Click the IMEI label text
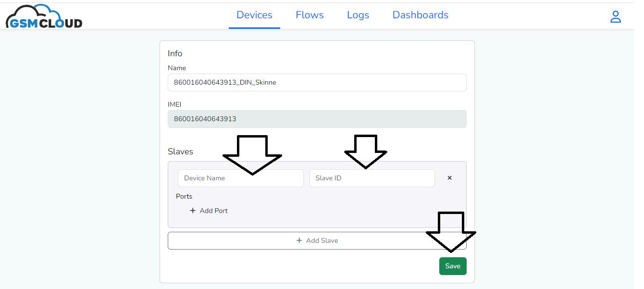 [x=174, y=104]
